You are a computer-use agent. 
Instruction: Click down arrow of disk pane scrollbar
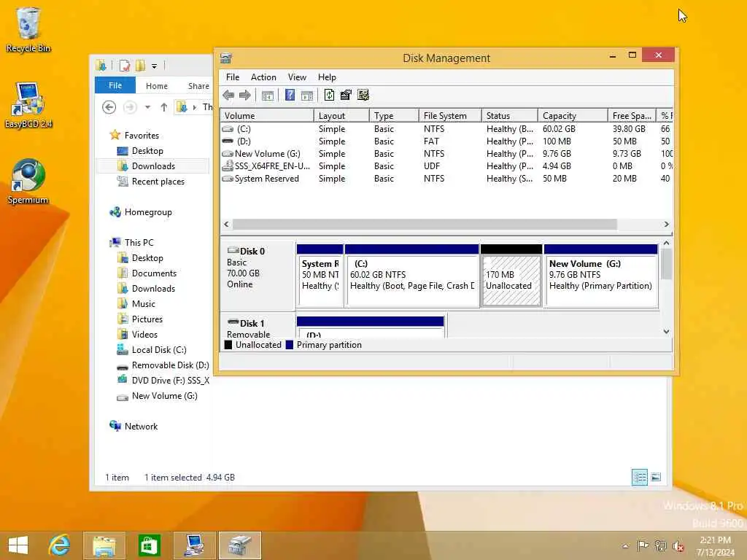point(666,332)
